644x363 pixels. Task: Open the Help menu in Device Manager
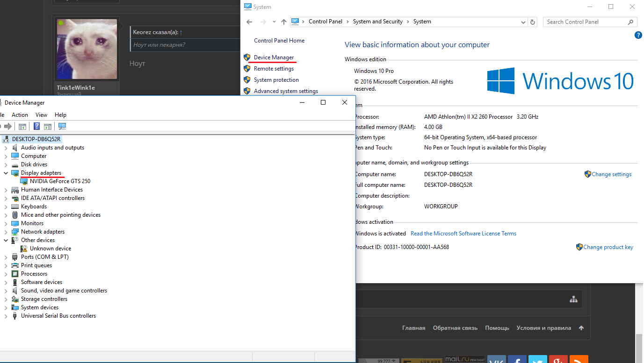[x=60, y=115]
